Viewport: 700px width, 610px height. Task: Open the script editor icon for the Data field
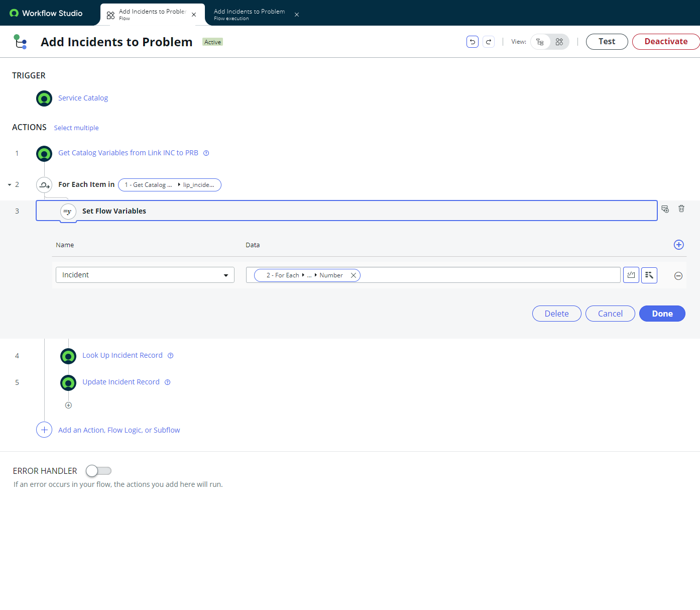pos(631,275)
